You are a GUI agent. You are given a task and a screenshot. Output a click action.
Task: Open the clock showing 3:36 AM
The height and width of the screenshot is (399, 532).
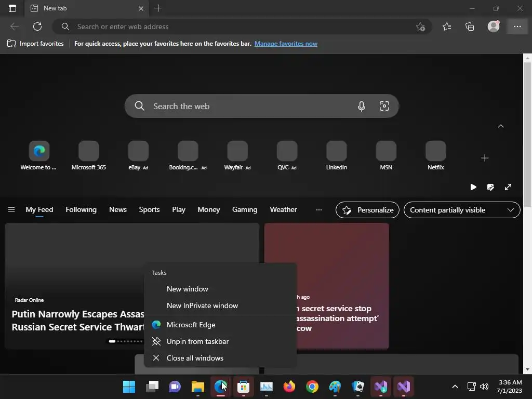click(x=509, y=387)
